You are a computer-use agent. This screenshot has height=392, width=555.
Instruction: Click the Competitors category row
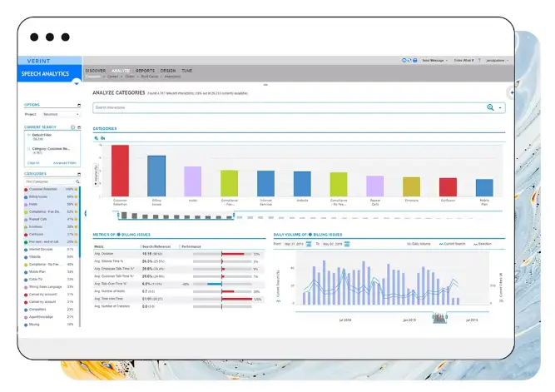tap(49, 310)
